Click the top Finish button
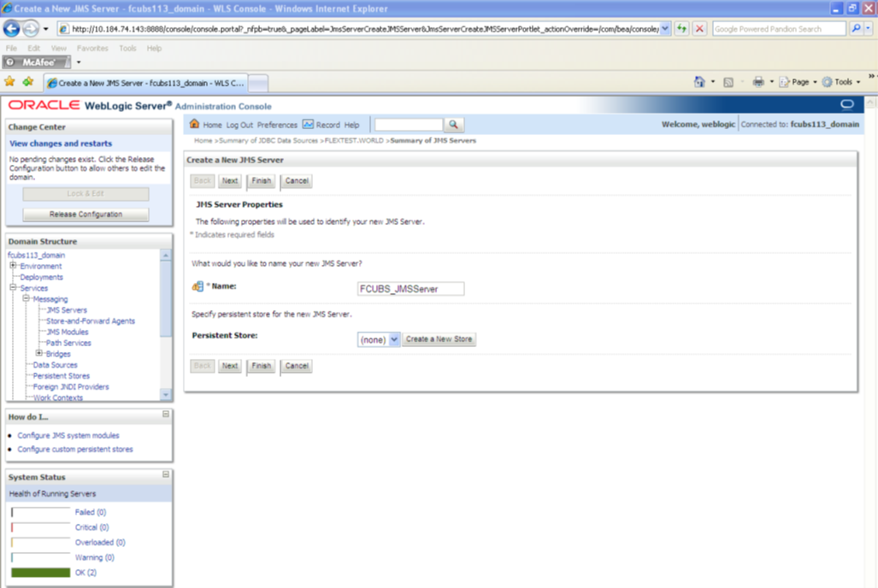This screenshot has height=588, width=878. [x=261, y=181]
